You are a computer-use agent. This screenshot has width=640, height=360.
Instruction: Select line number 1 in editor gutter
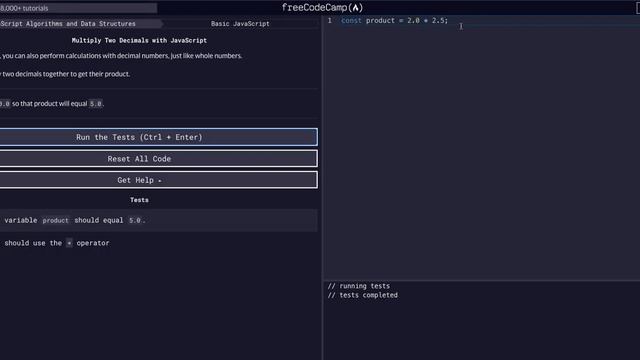tap(330, 20)
